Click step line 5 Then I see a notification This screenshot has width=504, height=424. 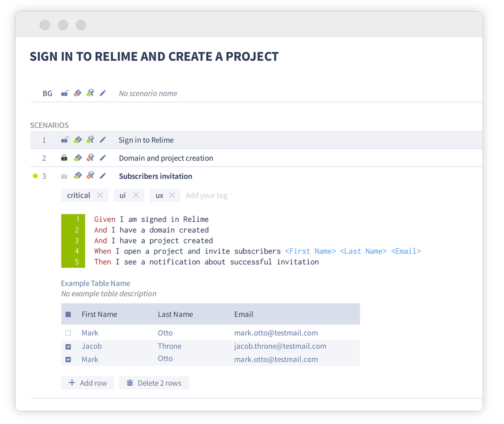[x=206, y=262]
